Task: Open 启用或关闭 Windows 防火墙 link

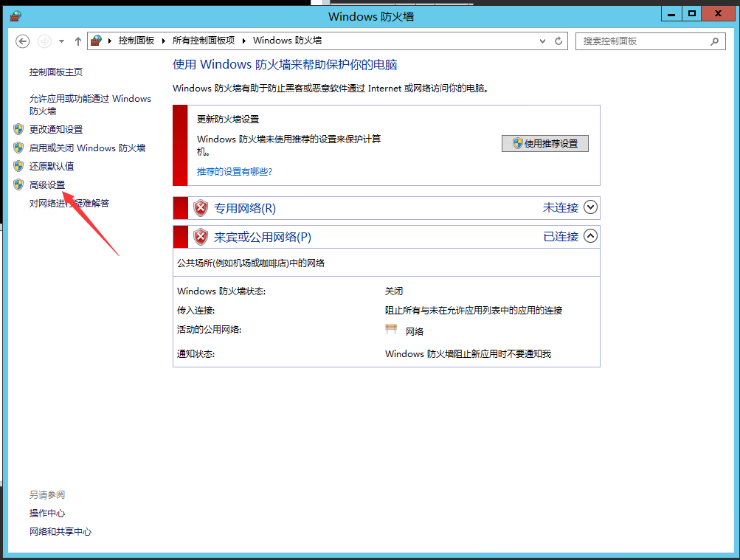Action: (87, 148)
